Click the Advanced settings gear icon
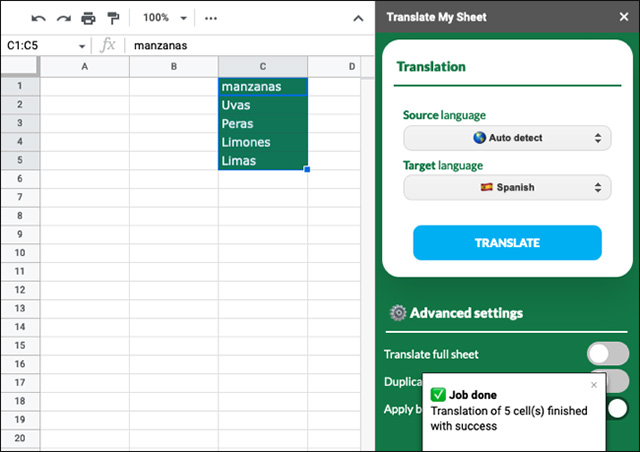The width and height of the screenshot is (640, 452). (x=398, y=313)
